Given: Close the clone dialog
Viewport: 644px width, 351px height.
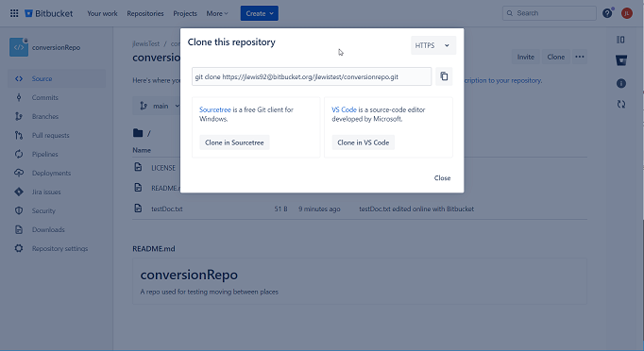Looking at the screenshot, I should (442, 177).
